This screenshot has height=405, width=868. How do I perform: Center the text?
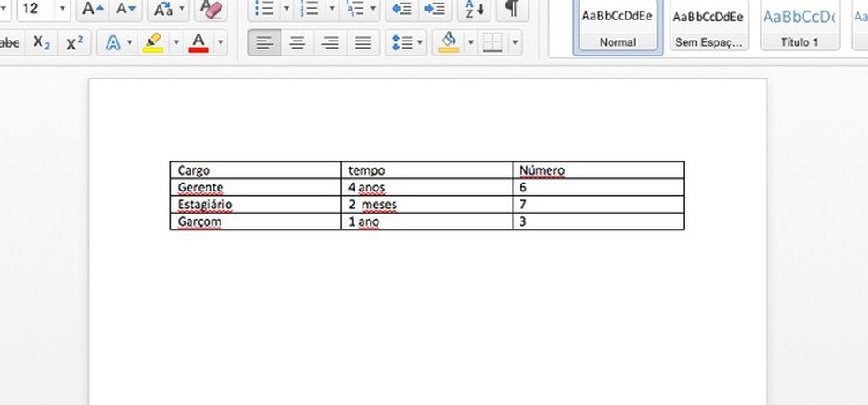pos(298,42)
